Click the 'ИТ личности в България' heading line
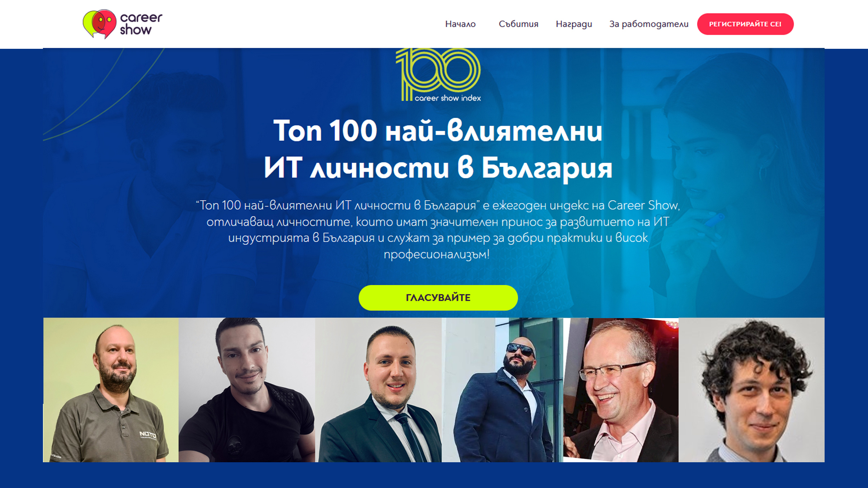This screenshot has height=488, width=868. [438, 168]
